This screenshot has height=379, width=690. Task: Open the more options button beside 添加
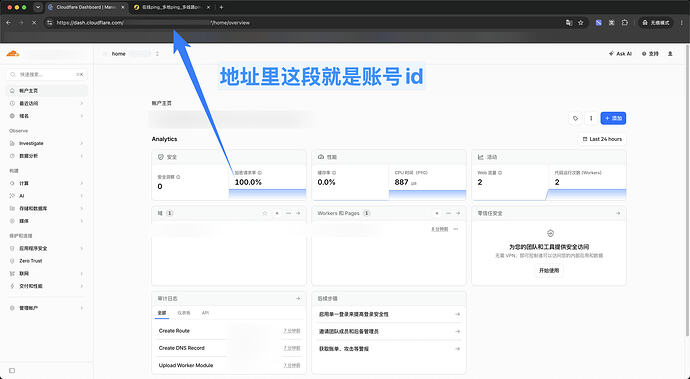[591, 118]
